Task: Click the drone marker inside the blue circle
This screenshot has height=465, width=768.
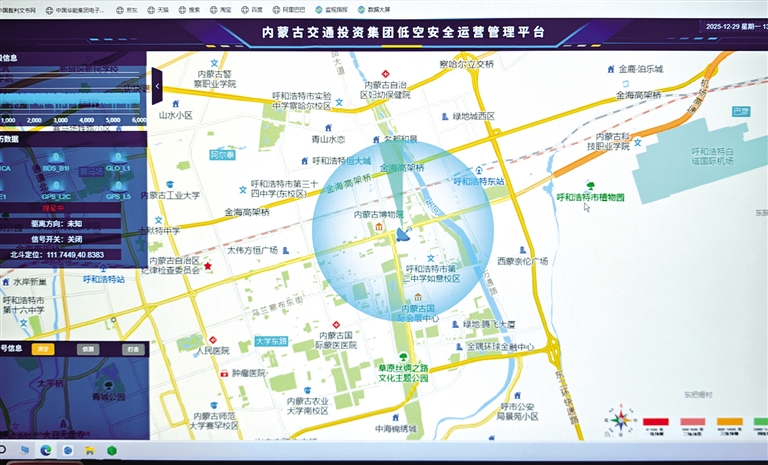Action: tap(401, 236)
